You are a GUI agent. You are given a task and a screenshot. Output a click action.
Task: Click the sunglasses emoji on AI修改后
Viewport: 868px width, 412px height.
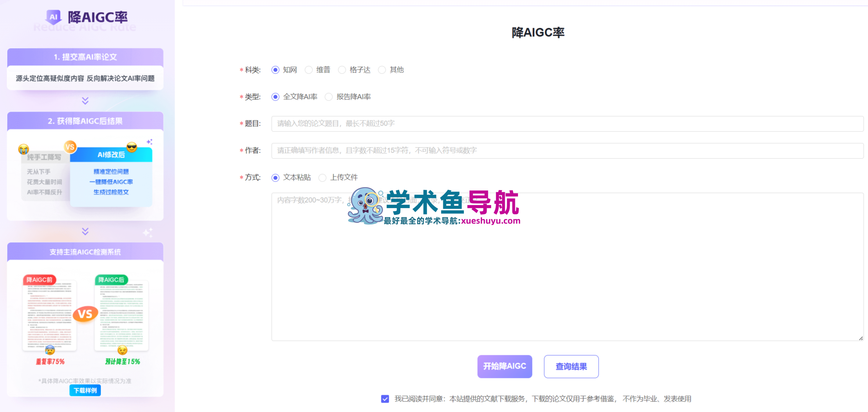[132, 147]
